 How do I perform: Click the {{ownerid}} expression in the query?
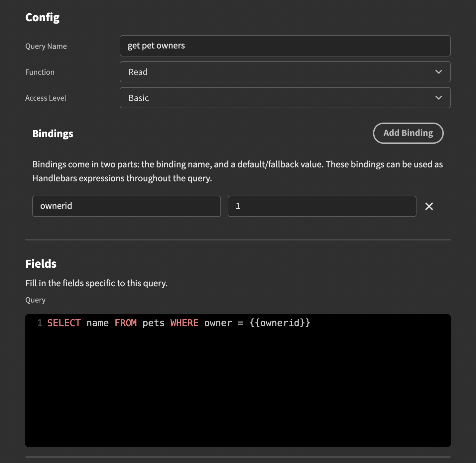(x=280, y=323)
